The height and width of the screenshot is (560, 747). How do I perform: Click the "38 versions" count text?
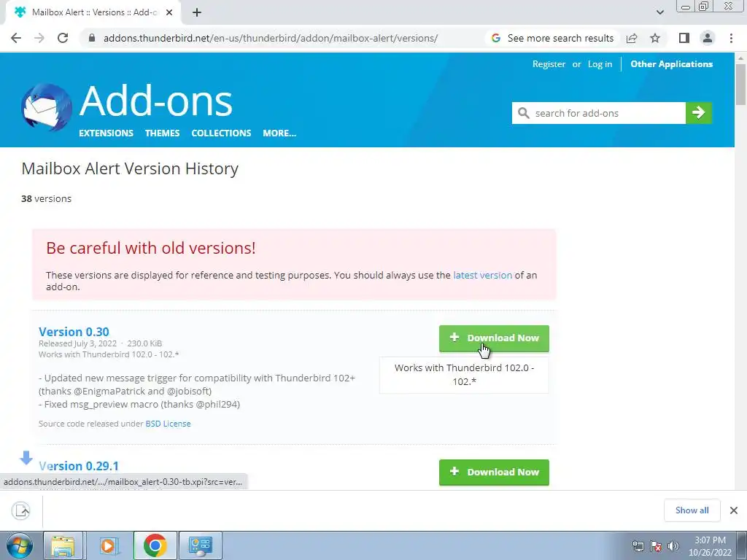point(46,198)
